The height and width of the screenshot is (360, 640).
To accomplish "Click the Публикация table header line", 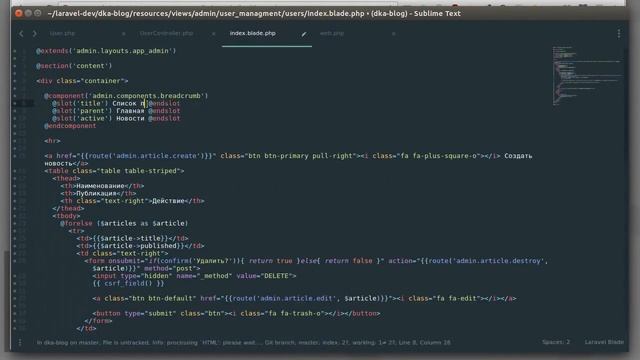I will point(98,193).
